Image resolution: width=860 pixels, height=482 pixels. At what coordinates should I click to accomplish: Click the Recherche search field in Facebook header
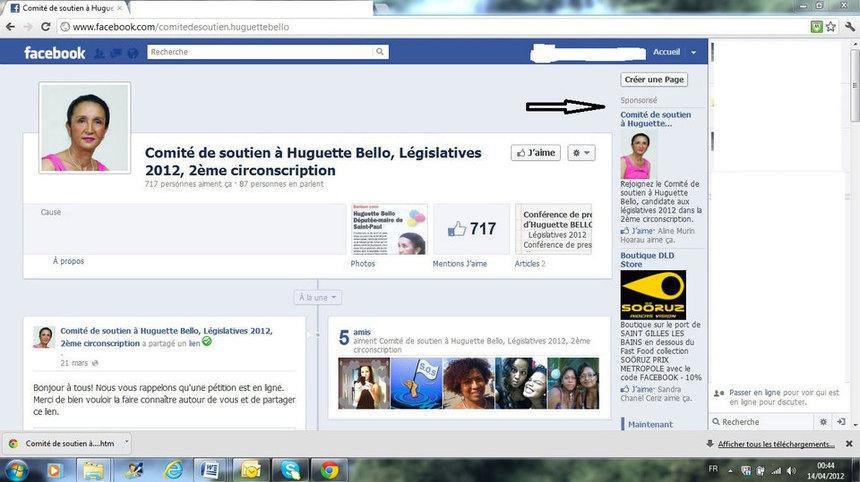[260, 52]
